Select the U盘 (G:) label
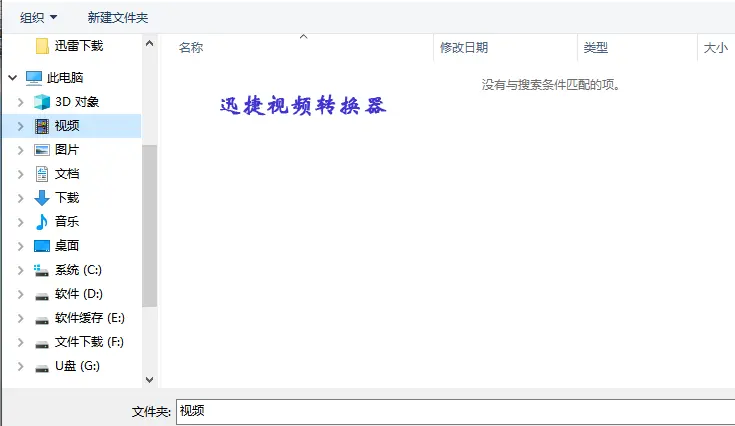Viewport: 735px width, 426px height. 77,366
